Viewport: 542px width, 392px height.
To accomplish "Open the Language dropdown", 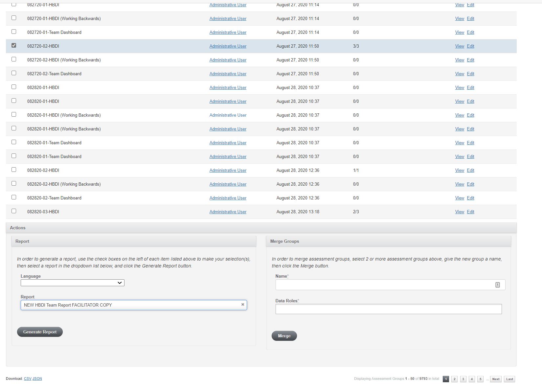I will point(72,283).
